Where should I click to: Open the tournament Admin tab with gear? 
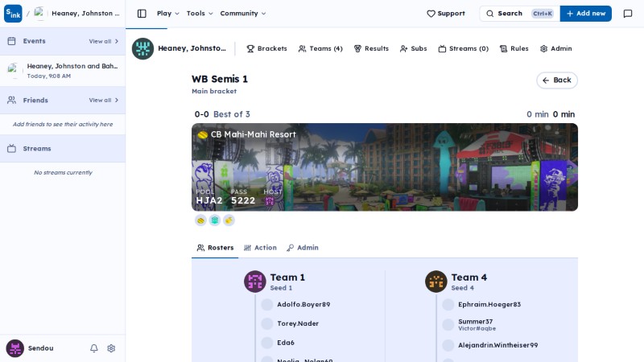556,48
